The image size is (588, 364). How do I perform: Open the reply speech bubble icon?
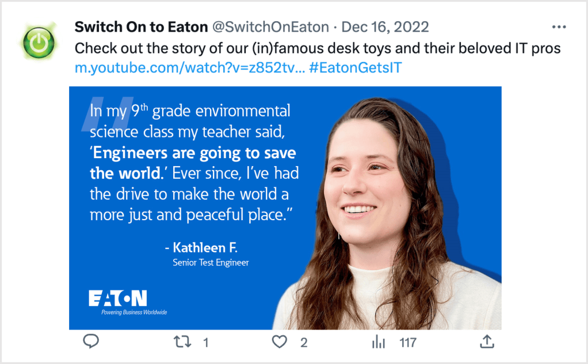tap(91, 342)
